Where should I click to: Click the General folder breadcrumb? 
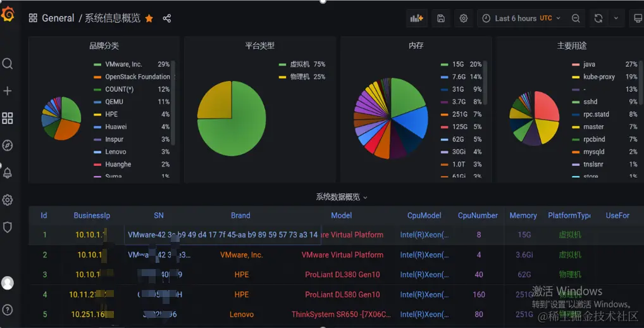coord(58,18)
